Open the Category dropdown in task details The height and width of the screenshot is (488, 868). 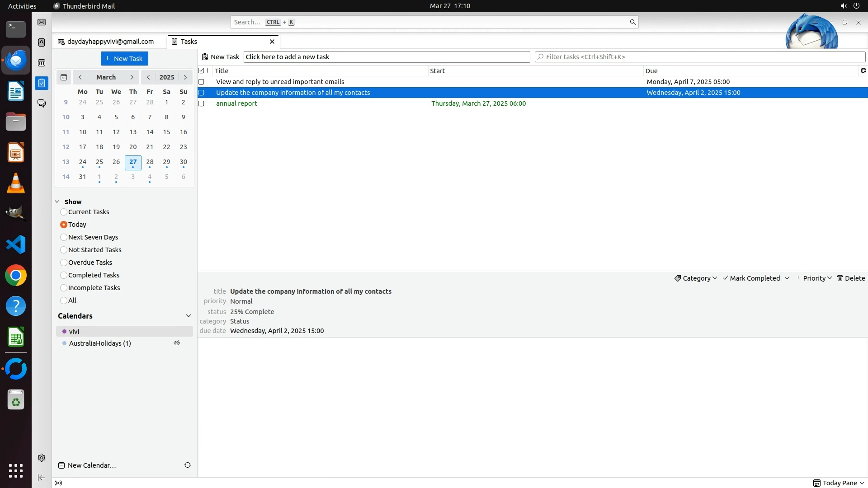point(696,278)
